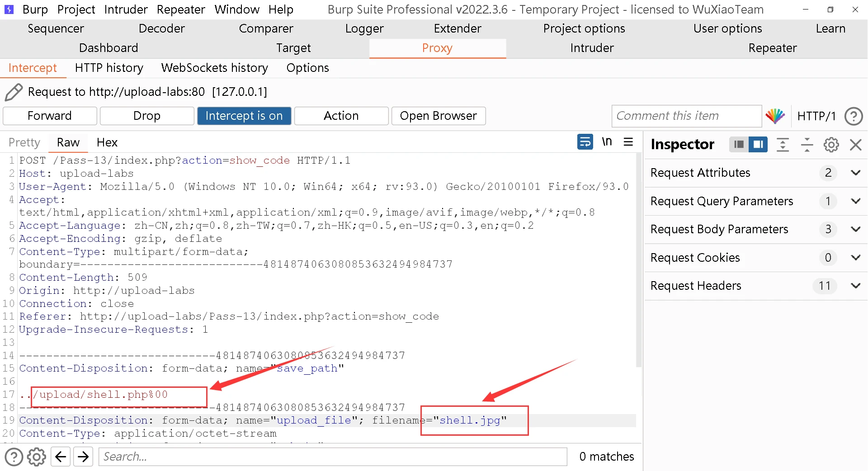This screenshot has width=868, height=471.
Task: Click the HTTP/1 protocol indicator
Action: click(x=816, y=116)
